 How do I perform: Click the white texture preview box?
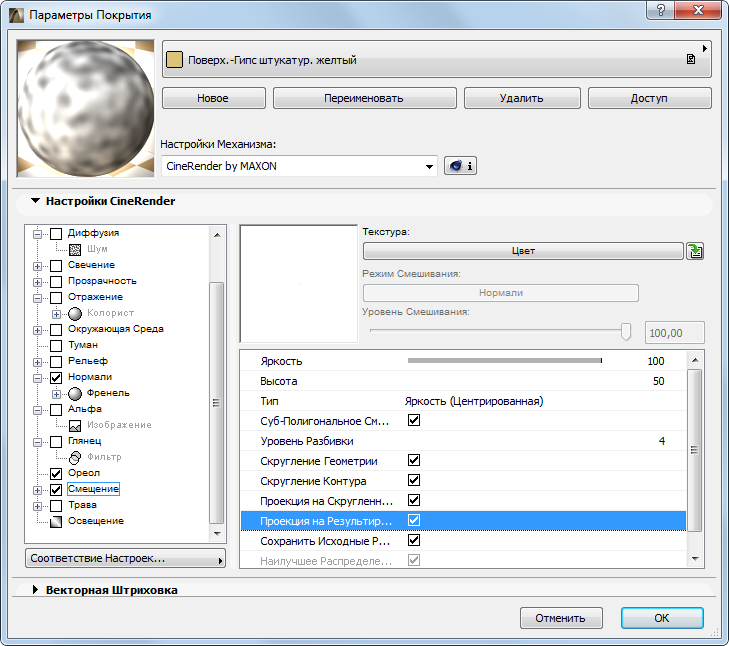click(299, 284)
